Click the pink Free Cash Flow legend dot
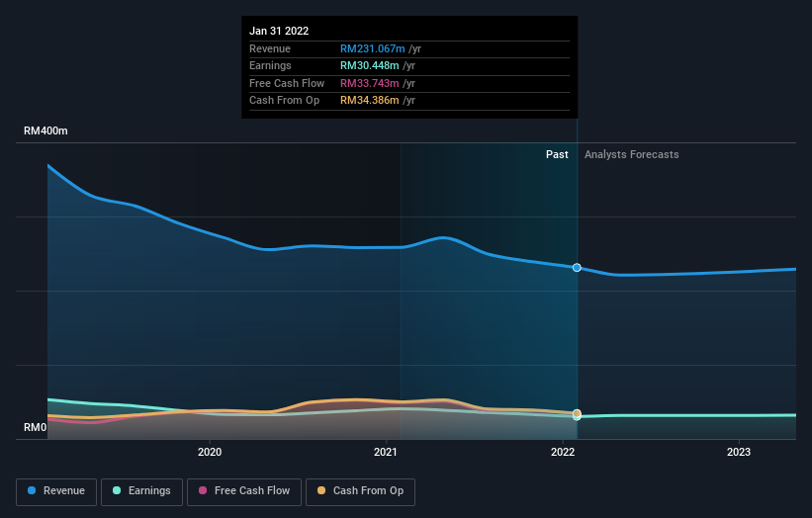The height and width of the screenshot is (518, 812). pyautogui.click(x=203, y=490)
